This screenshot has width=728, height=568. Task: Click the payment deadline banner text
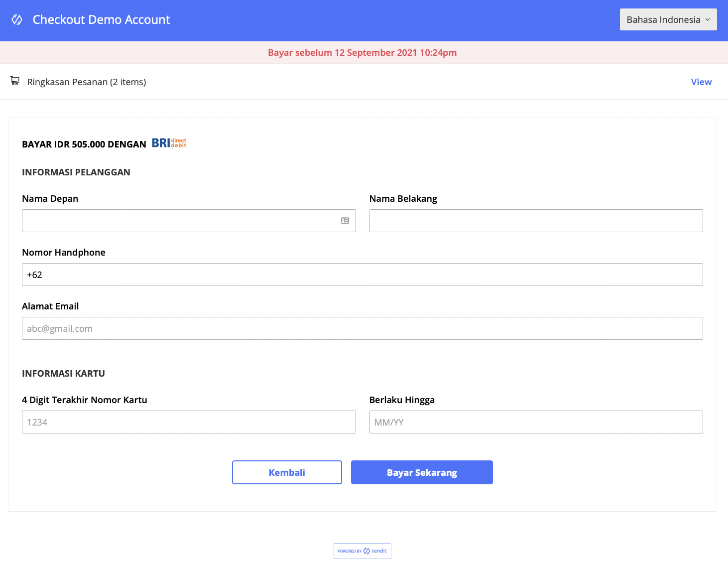362,53
